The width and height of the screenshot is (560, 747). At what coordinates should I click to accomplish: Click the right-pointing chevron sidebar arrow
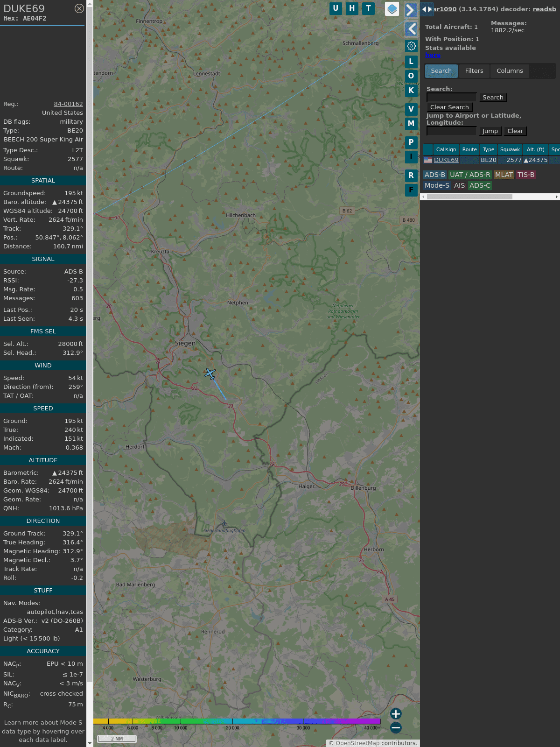pyautogui.click(x=411, y=10)
